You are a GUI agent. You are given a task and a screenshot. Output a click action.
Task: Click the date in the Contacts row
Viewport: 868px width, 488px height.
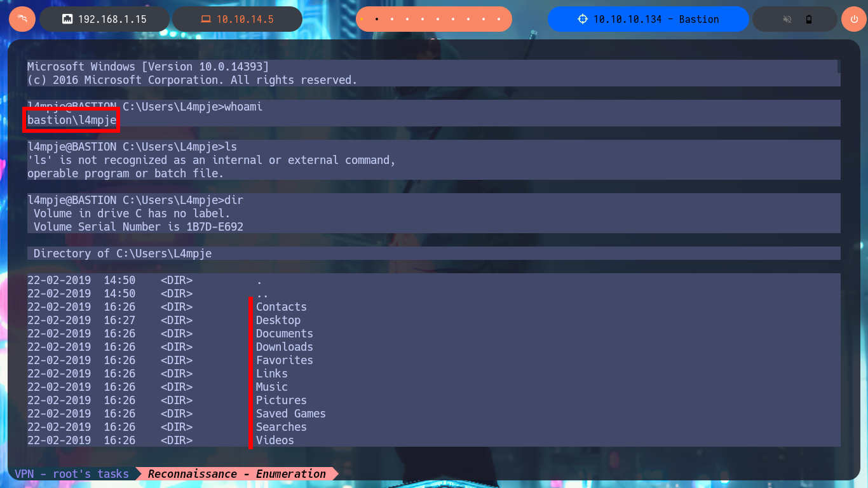(x=59, y=307)
